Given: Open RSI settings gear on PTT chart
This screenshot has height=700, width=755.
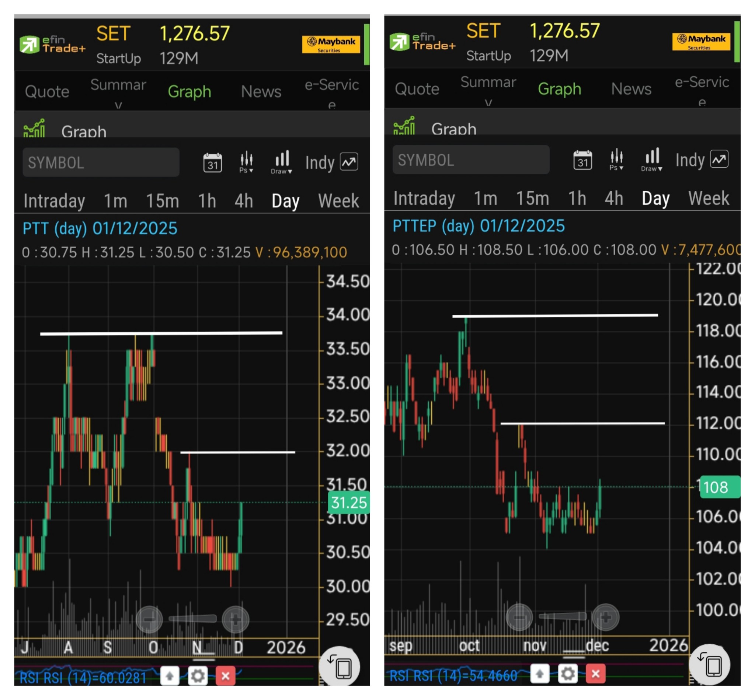Looking at the screenshot, I should (198, 676).
